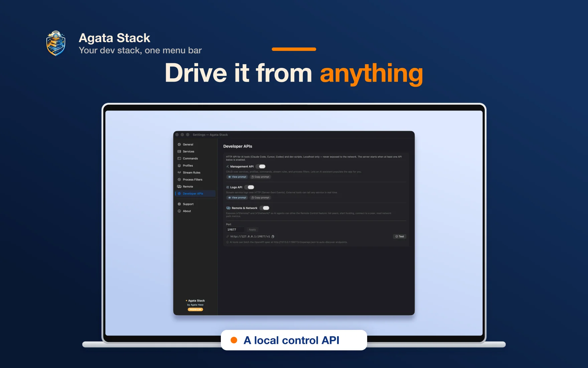The width and height of the screenshot is (588, 368).
Task: Click the "Settings — Agata Stack" window title
Action: (210, 135)
